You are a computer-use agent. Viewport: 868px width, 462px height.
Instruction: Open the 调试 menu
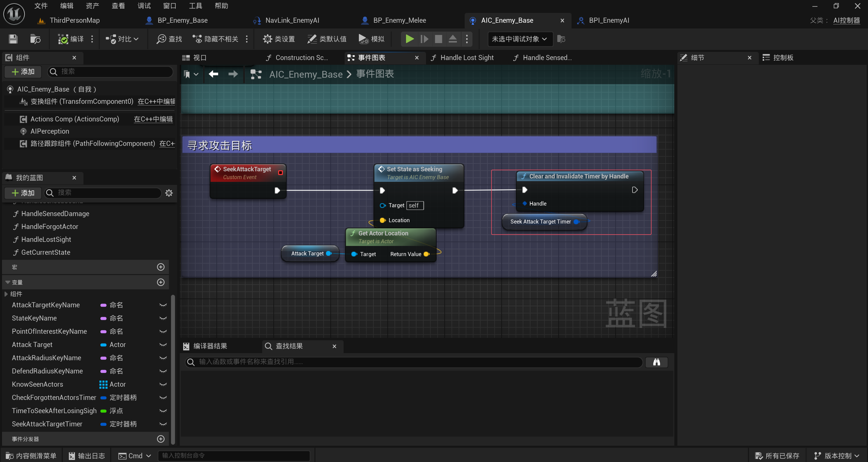pos(144,6)
